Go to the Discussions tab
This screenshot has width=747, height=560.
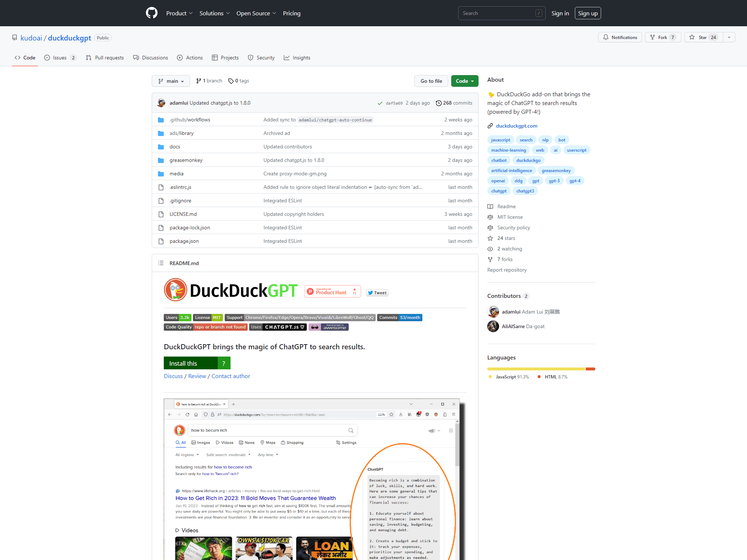[151, 58]
